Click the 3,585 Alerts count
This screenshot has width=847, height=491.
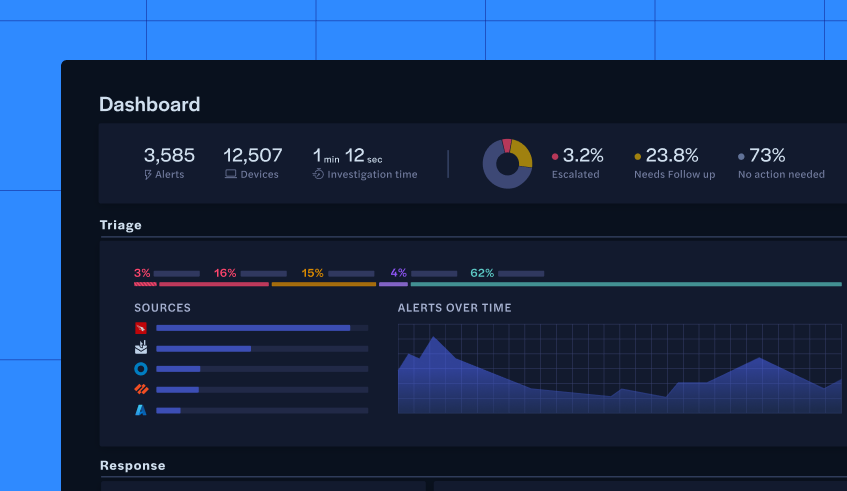pos(169,155)
